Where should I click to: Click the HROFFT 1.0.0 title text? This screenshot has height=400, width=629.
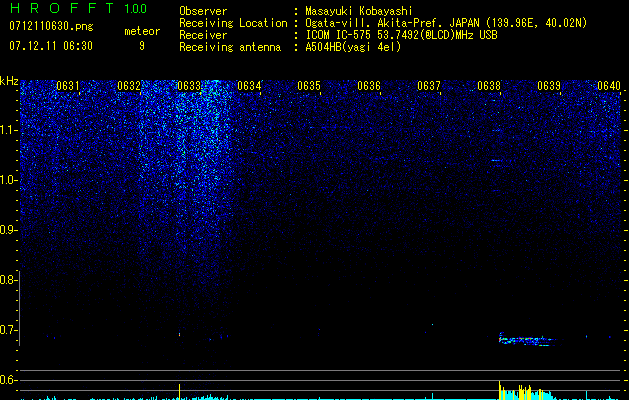pos(78,8)
